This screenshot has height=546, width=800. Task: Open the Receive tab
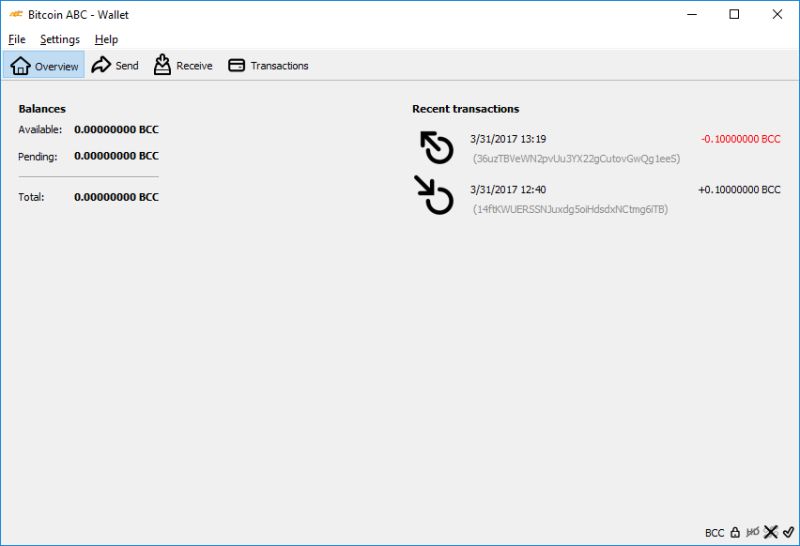click(183, 65)
